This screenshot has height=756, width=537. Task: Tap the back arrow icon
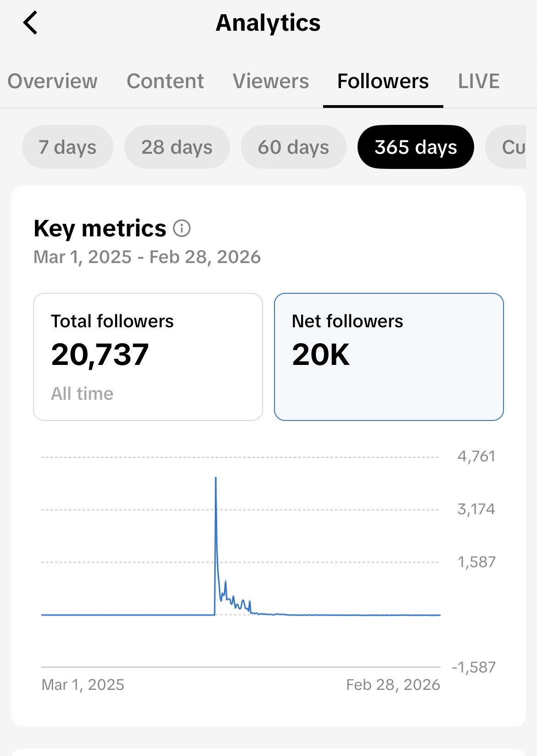point(30,23)
